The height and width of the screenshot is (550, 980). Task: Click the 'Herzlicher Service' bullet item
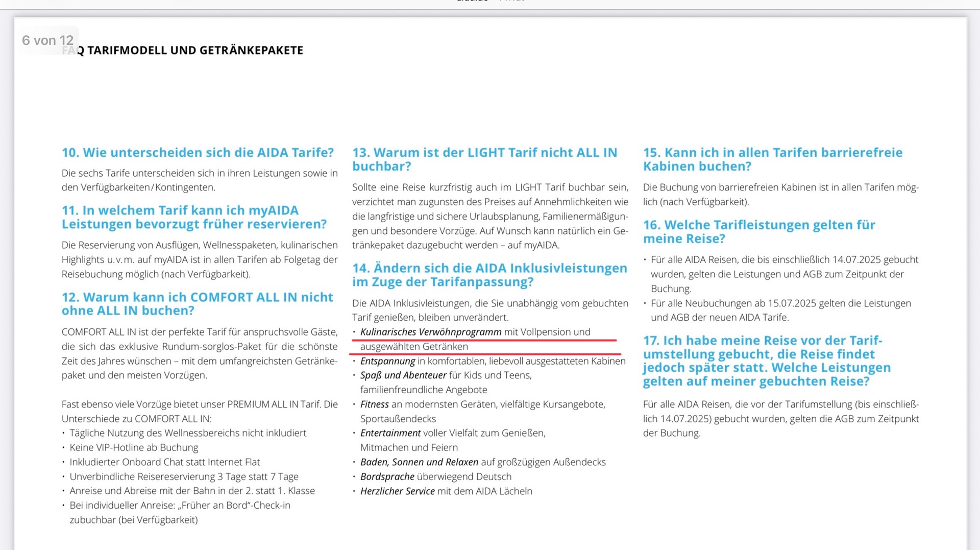(446, 491)
